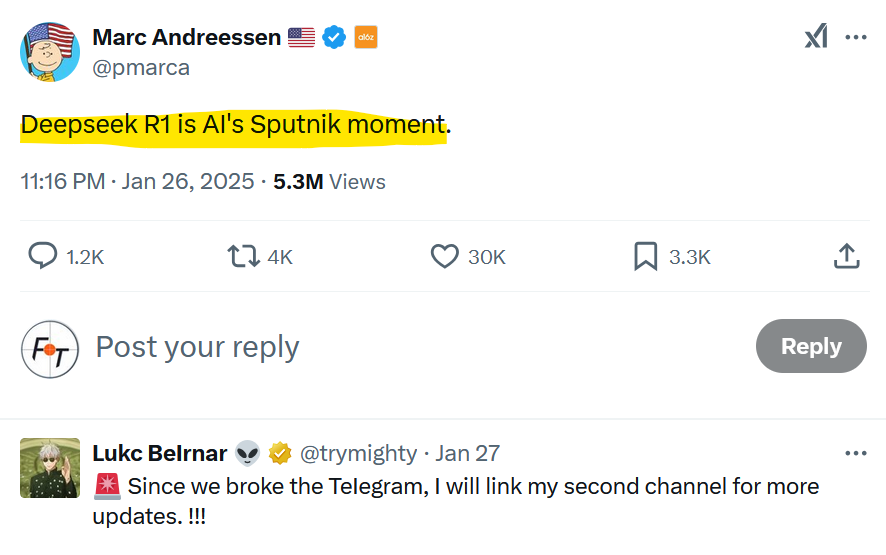
Task: View the 5.3M Views count
Action: pos(329,182)
